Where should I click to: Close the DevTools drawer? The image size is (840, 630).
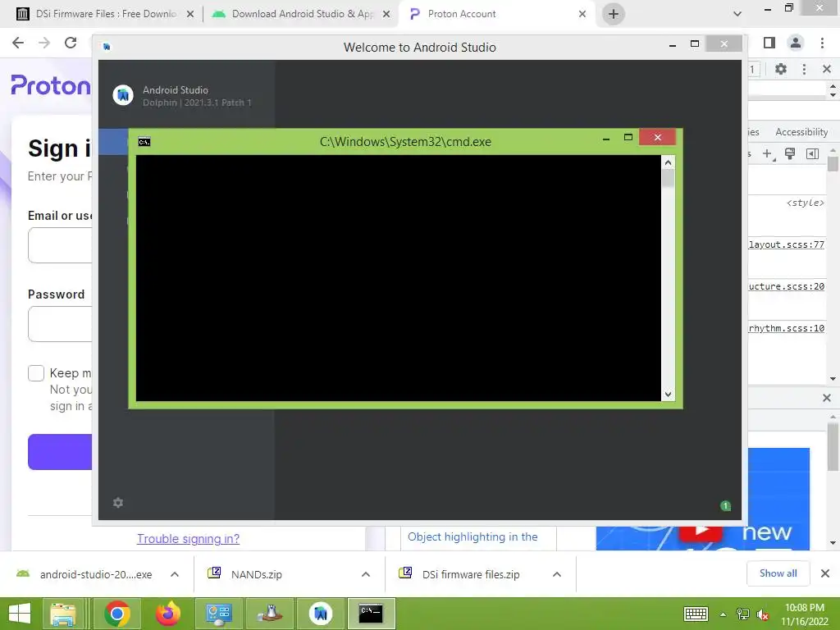[827, 398]
